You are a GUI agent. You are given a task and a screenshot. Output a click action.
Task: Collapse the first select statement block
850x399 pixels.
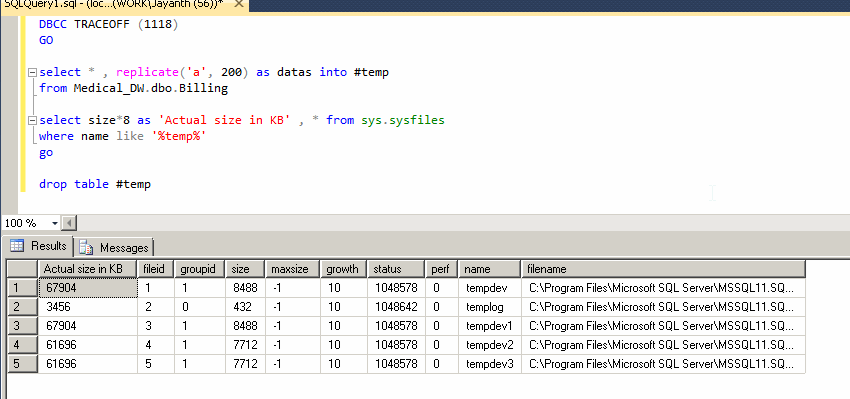coord(31,72)
